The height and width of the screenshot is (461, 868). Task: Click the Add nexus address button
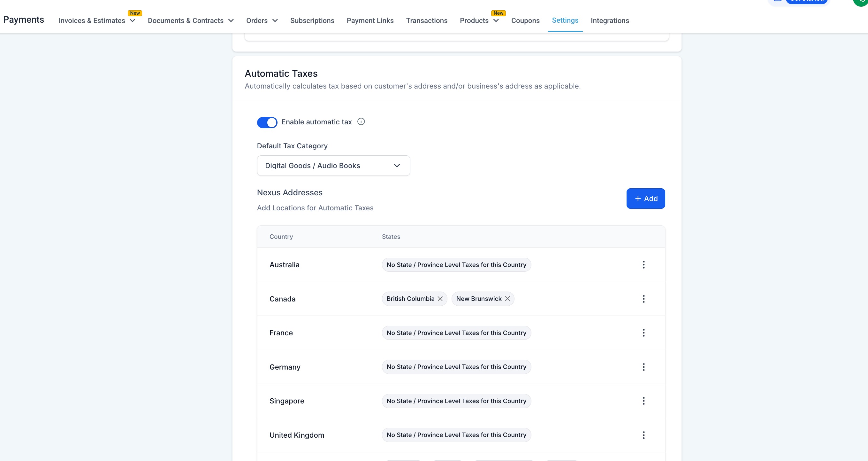[645, 199]
